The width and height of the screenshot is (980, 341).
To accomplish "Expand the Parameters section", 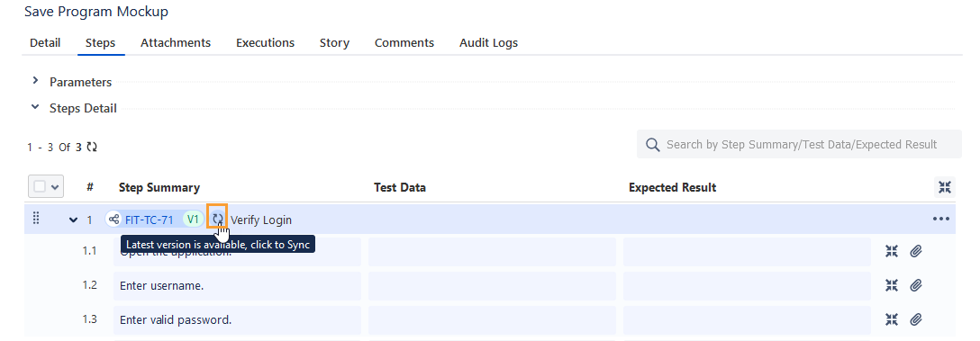I will click(36, 81).
